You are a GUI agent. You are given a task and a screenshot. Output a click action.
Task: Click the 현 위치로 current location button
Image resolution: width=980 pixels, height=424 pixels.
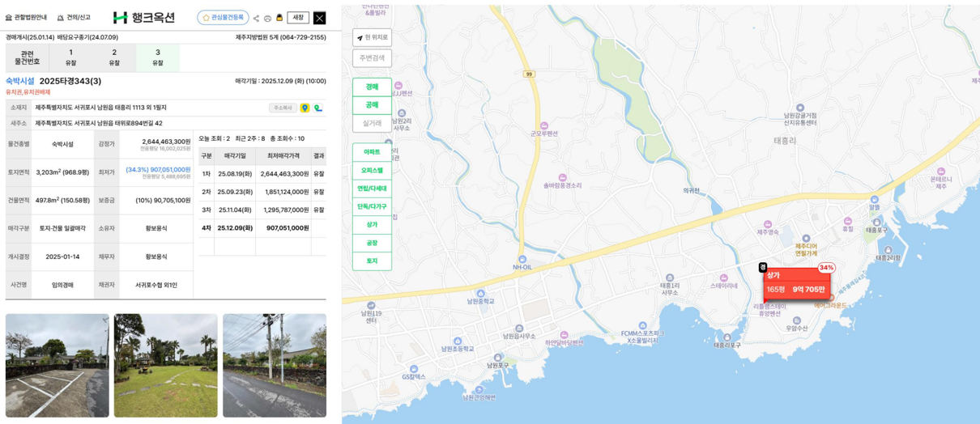(372, 37)
